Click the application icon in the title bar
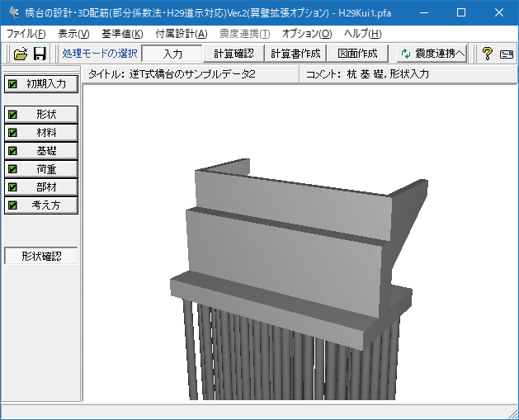Screen dimensions: 519x420 pos(14,12)
